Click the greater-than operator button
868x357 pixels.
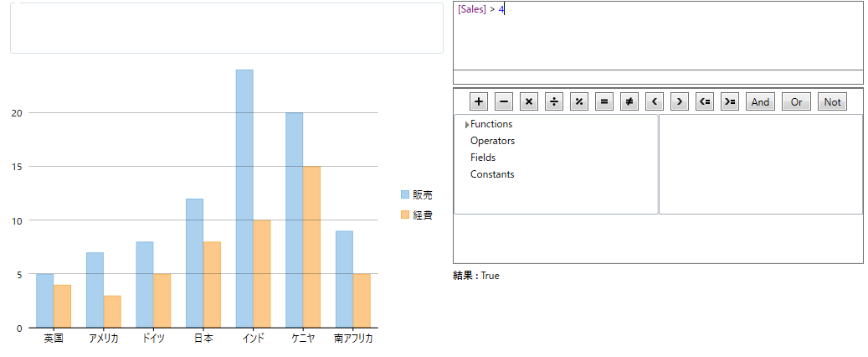tap(680, 102)
